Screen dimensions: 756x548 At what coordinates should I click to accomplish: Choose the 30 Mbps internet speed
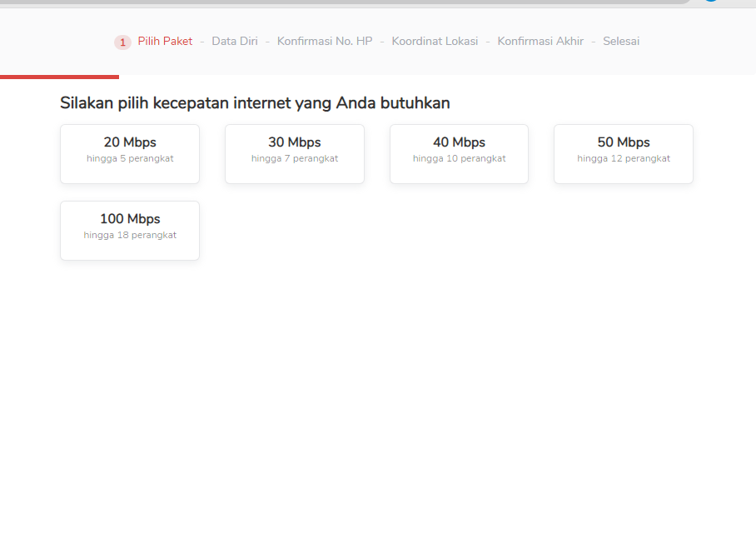(295, 154)
